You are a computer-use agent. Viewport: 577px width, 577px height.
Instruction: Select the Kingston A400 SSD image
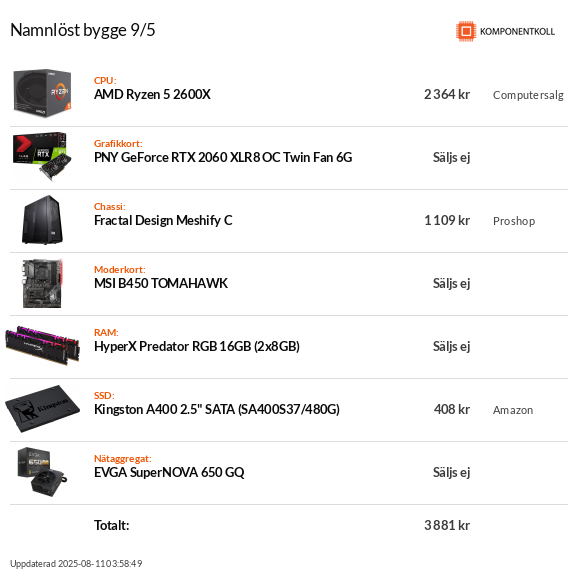tap(42, 409)
